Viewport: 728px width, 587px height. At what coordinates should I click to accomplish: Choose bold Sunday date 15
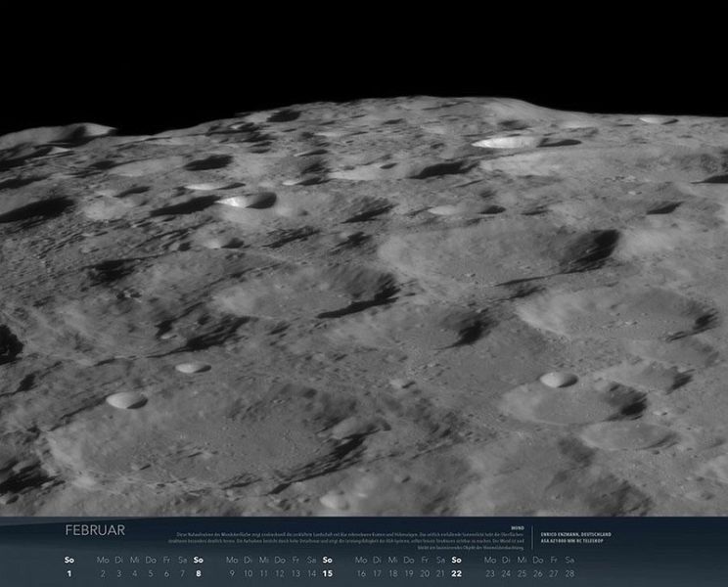[x=327, y=573]
